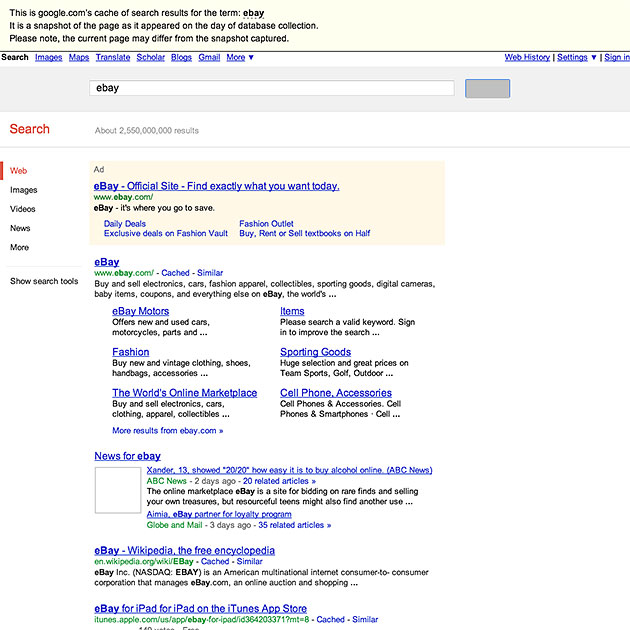
Task: Open Cached link for iTunes result
Action: pyautogui.click(x=330, y=620)
